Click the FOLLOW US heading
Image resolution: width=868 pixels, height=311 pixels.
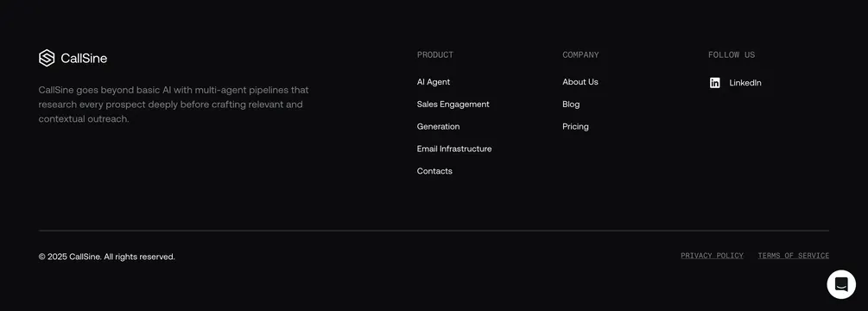(732, 54)
